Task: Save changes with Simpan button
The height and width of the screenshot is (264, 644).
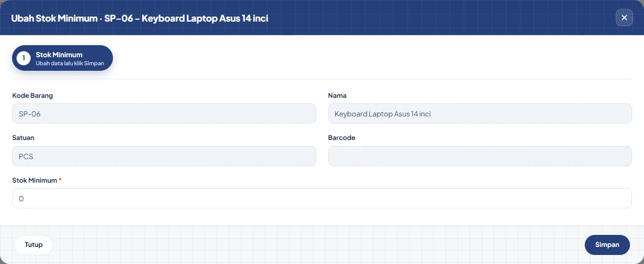Action: [x=607, y=245]
